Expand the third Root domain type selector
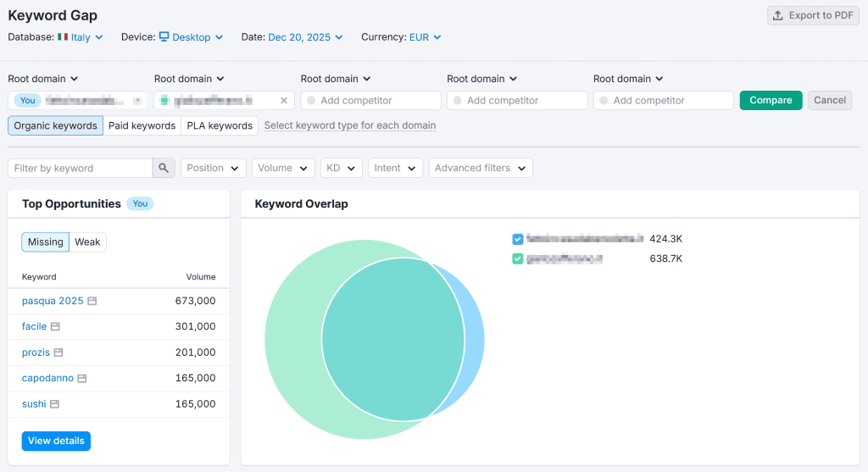Viewport: 868px width, 472px height. (x=336, y=79)
